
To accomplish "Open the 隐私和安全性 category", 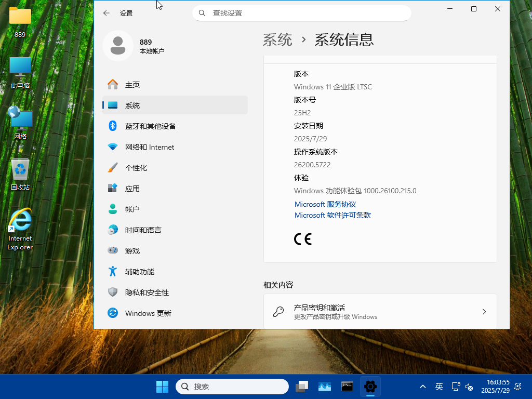I will pyautogui.click(x=175, y=292).
